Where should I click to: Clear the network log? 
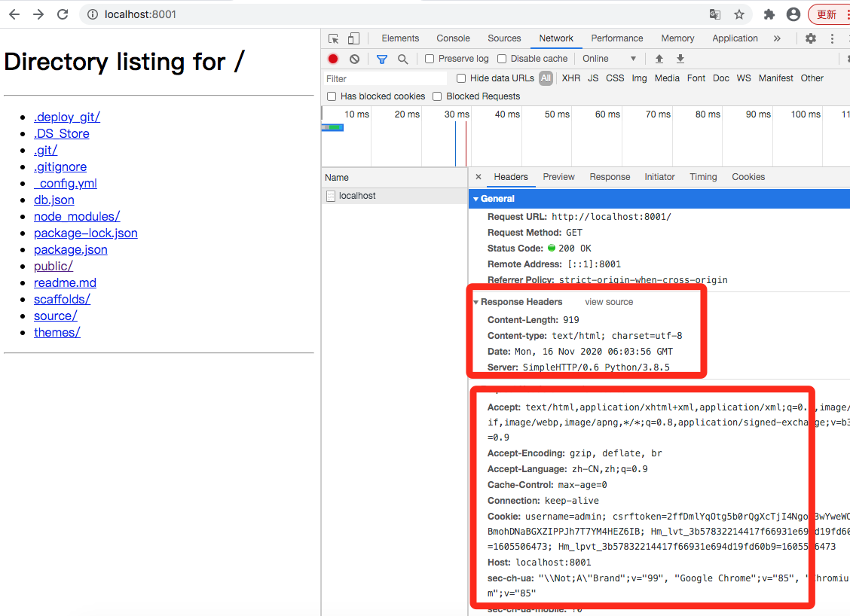[354, 59]
